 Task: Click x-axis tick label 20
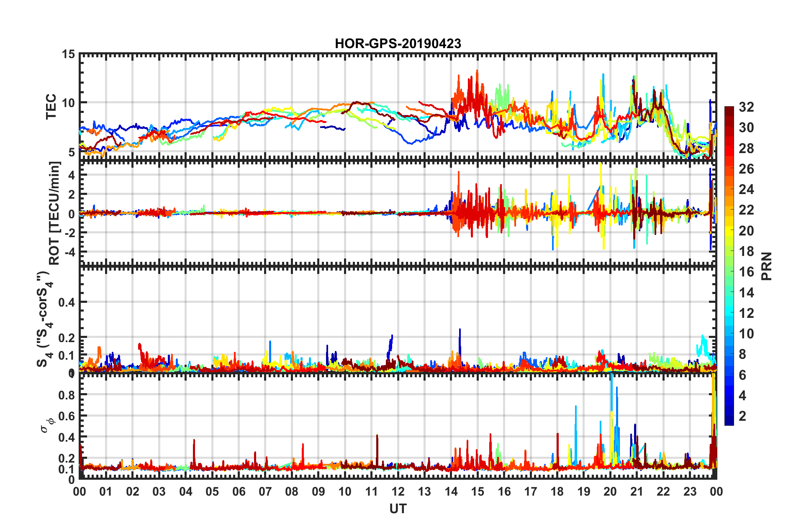coord(610,491)
